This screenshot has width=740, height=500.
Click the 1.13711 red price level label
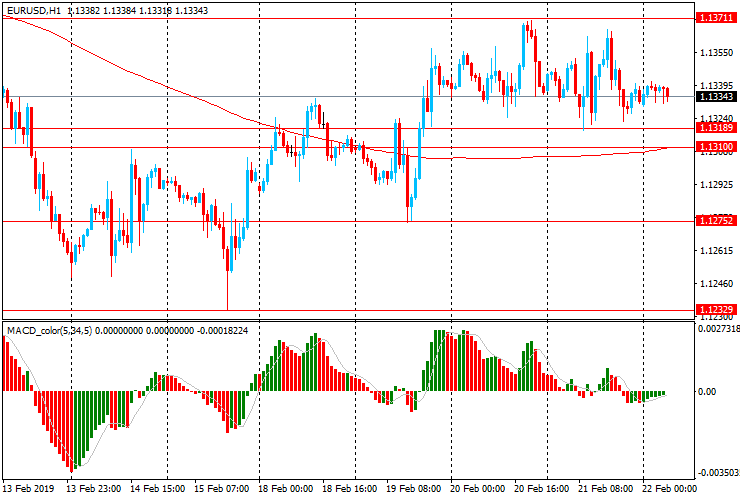pos(716,18)
